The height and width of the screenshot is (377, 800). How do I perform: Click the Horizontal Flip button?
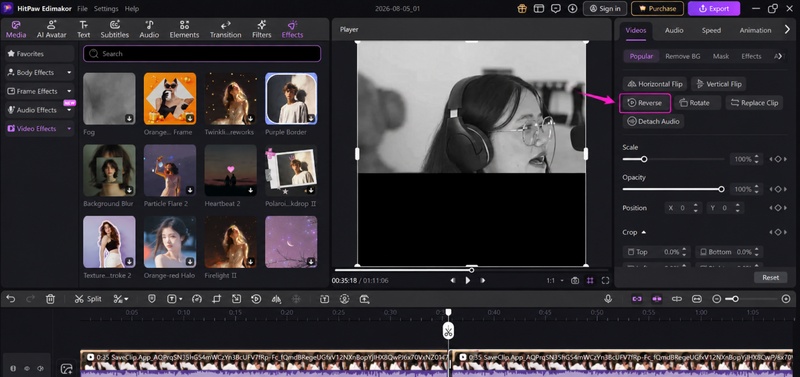(655, 84)
